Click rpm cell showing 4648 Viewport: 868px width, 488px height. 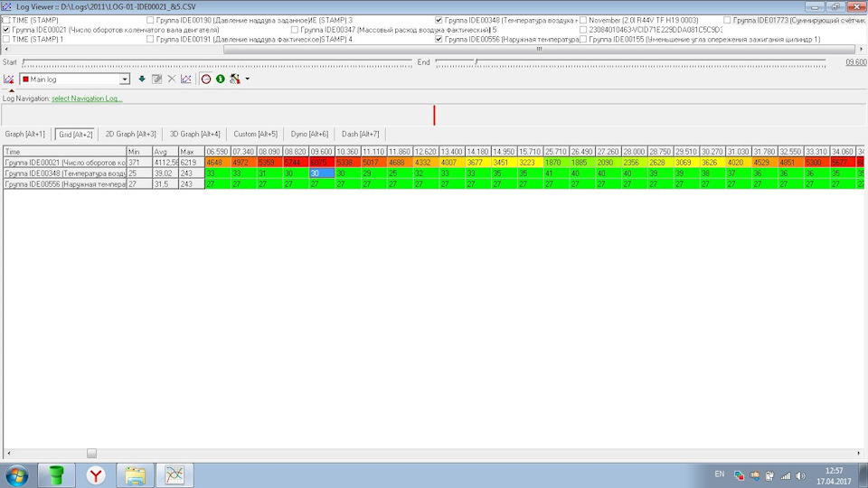pos(218,163)
